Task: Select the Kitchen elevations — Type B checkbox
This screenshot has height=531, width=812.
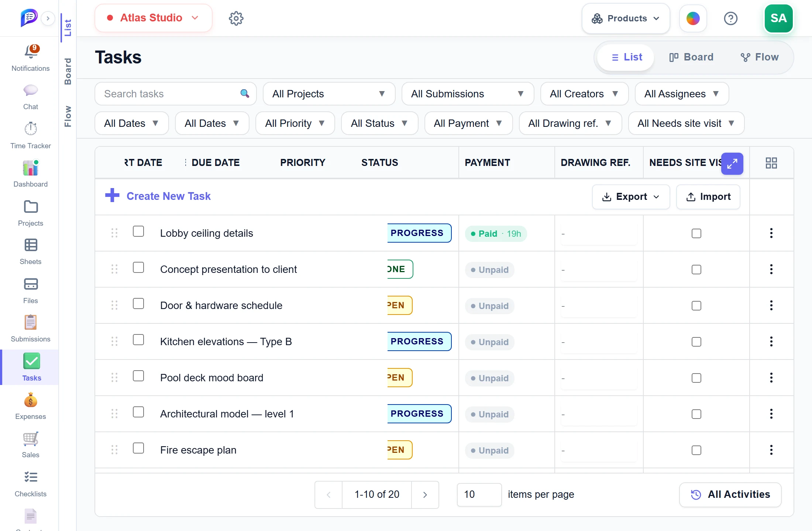Action: coord(138,340)
